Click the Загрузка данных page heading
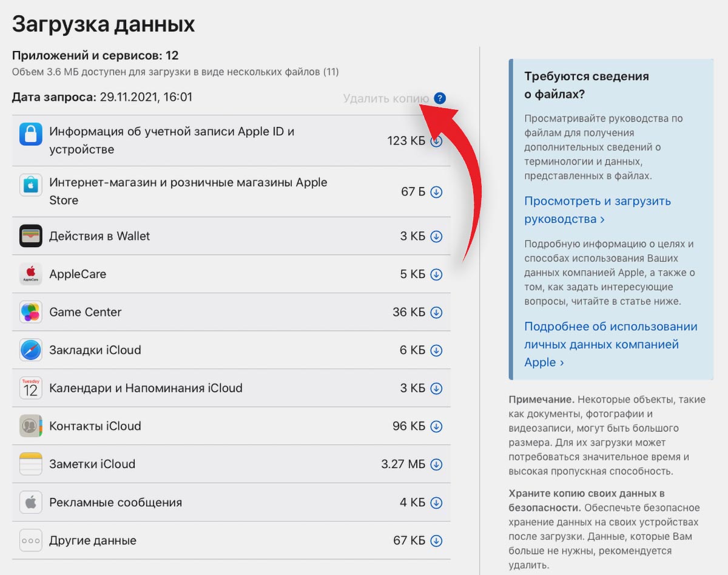This screenshot has width=728, height=575. [104, 24]
